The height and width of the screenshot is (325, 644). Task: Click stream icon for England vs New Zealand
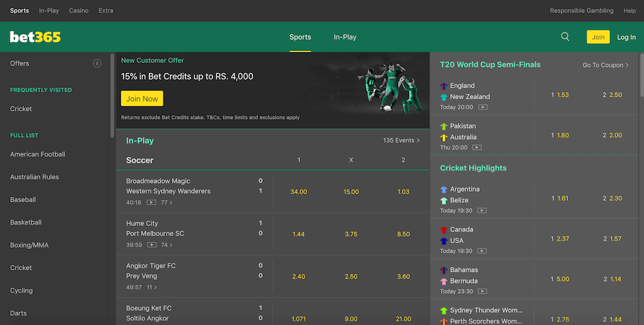[483, 107]
